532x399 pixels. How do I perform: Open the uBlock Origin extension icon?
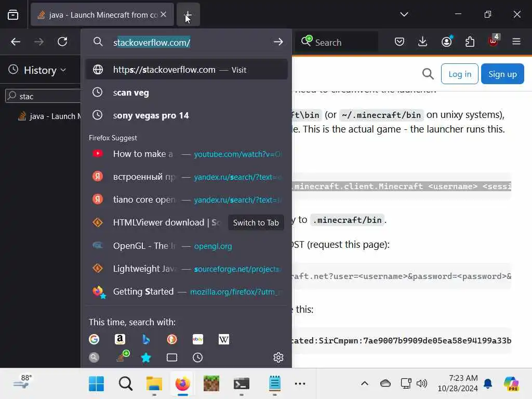(x=494, y=41)
